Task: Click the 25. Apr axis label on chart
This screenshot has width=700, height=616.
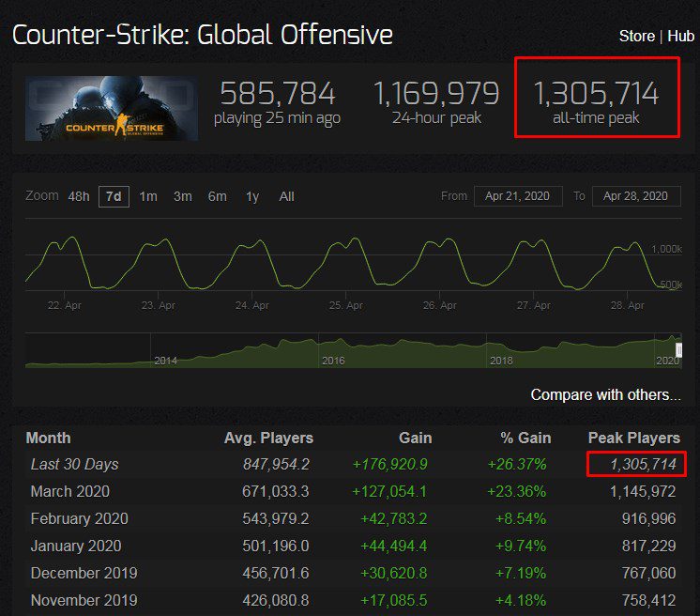Action: (x=345, y=305)
